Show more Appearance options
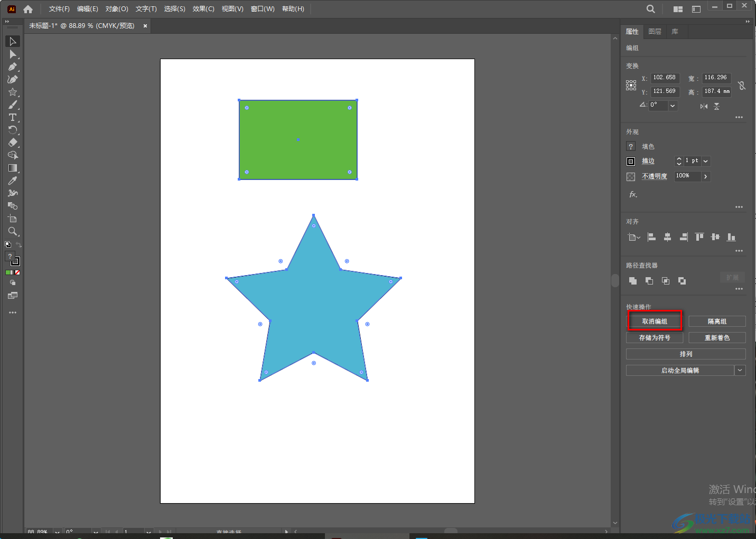This screenshot has width=756, height=539. [739, 207]
